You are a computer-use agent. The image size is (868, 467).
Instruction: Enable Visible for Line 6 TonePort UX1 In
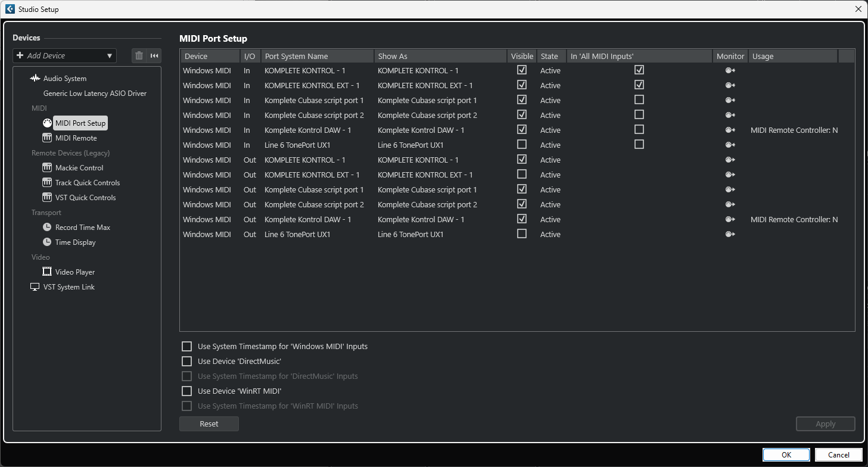coord(522,144)
